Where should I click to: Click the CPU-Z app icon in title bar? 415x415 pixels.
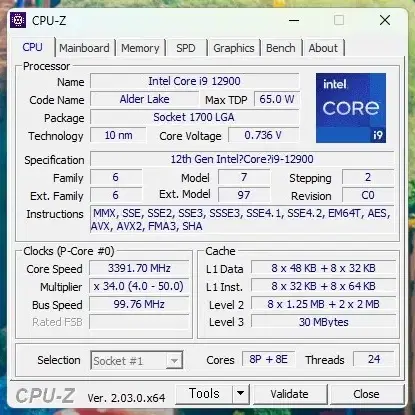coord(18,20)
